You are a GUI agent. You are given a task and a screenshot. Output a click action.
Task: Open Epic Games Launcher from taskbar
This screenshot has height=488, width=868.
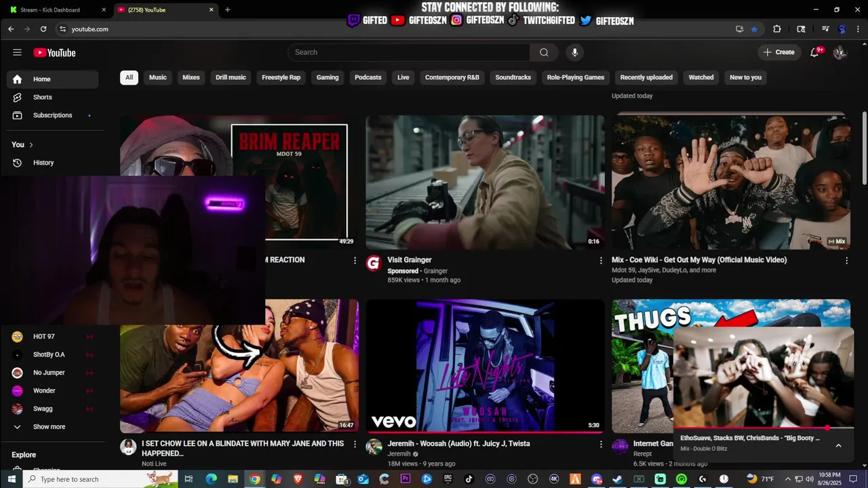coord(448,479)
